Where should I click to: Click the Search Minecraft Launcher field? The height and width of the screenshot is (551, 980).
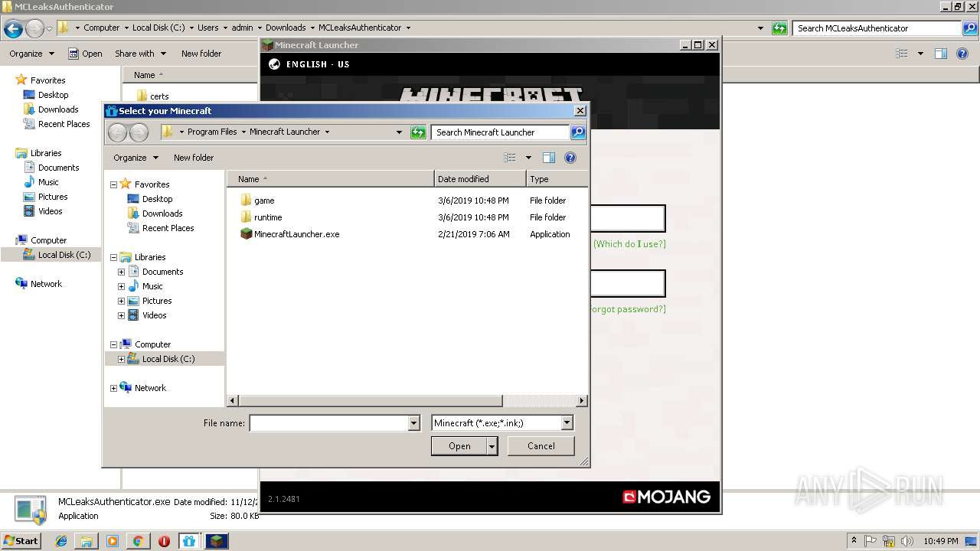[501, 132]
